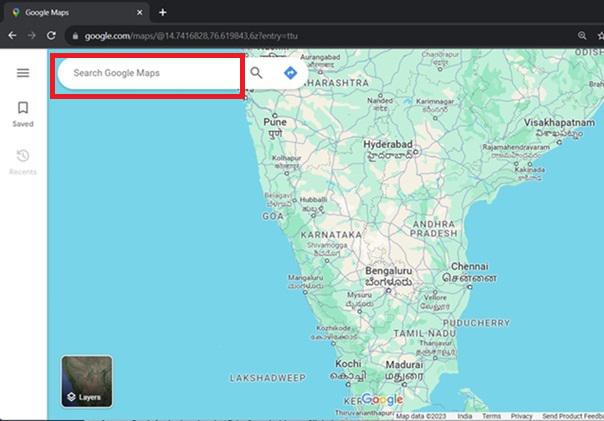This screenshot has height=421, width=604.
Task: Click Send Product Feedback link
Action: [573, 416]
